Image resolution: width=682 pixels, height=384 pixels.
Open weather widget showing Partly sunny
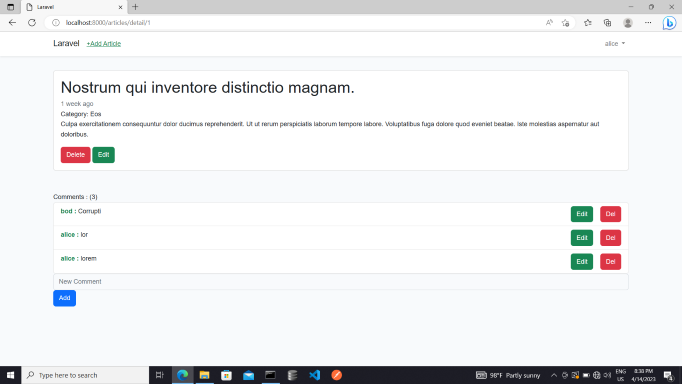click(x=508, y=375)
